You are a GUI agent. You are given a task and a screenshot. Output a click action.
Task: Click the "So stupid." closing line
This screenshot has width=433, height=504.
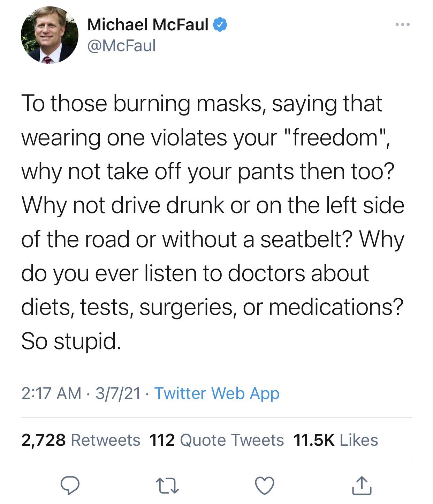71,341
